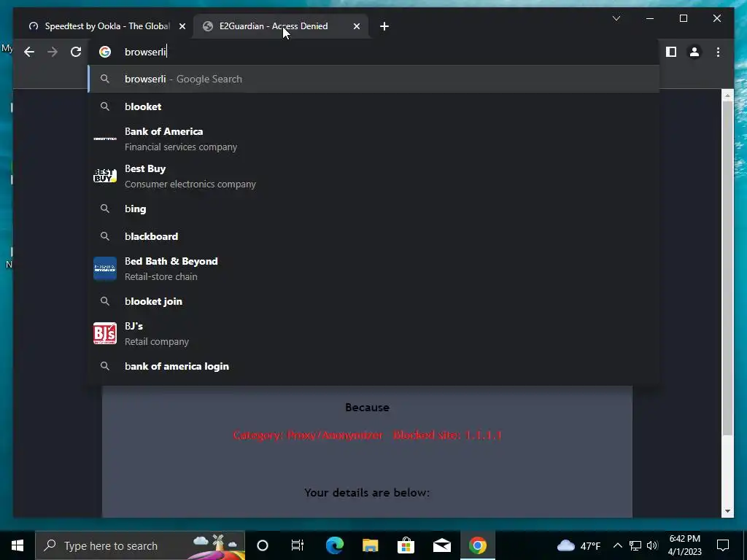The width and height of the screenshot is (747, 560).
Task: Click the 'Your details are below:' text
Action: (367, 492)
